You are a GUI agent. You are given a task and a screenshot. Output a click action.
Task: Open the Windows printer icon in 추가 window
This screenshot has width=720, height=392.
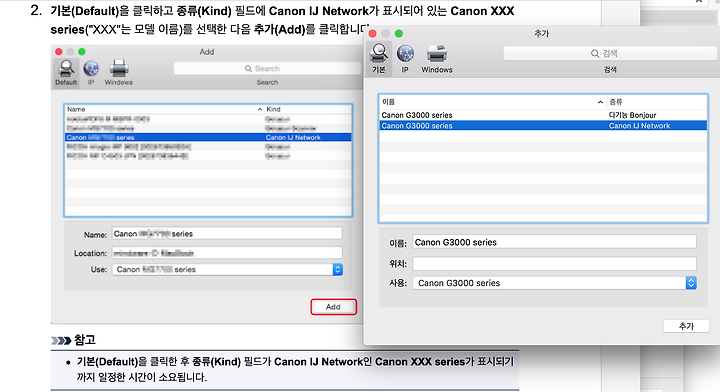[437, 58]
